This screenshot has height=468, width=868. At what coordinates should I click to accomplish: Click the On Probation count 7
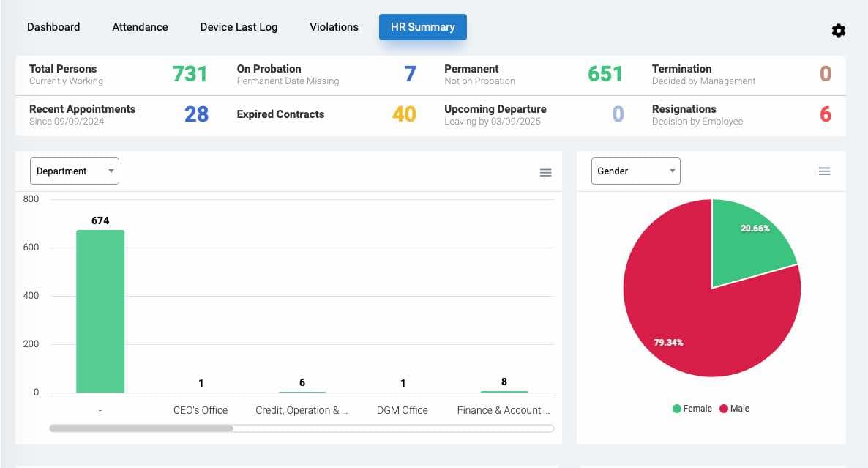(410, 74)
